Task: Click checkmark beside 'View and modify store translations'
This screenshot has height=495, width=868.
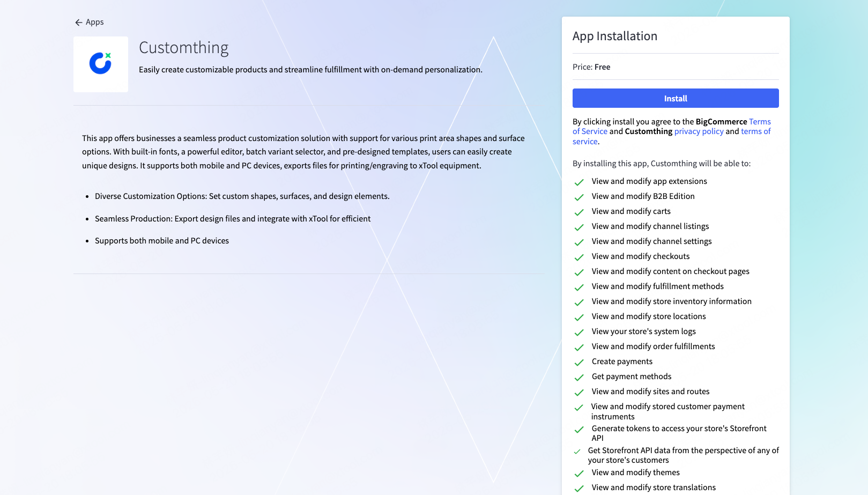Action: (579, 489)
